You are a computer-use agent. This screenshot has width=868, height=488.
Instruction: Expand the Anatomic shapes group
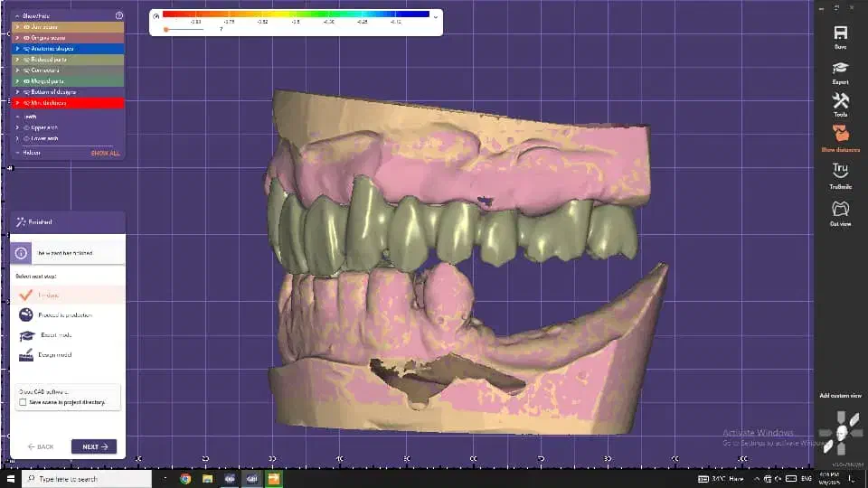(18, 49)
